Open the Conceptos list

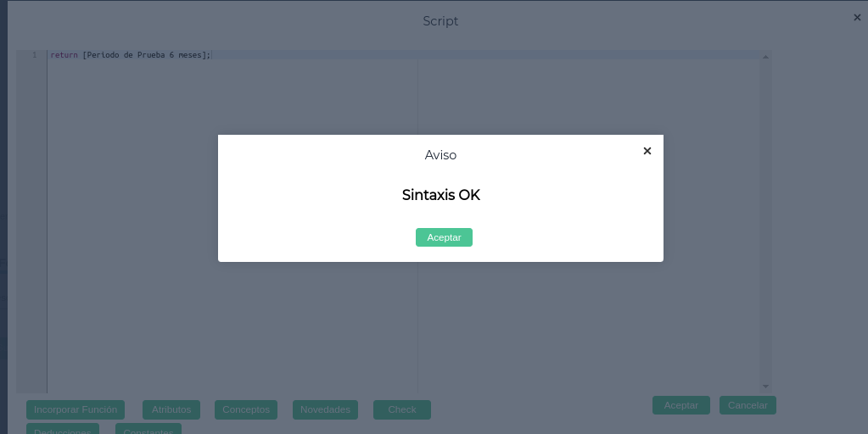[x=246, y=409]
